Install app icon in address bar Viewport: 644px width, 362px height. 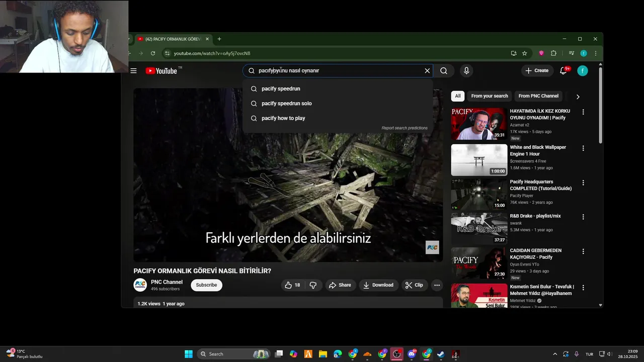514,53
